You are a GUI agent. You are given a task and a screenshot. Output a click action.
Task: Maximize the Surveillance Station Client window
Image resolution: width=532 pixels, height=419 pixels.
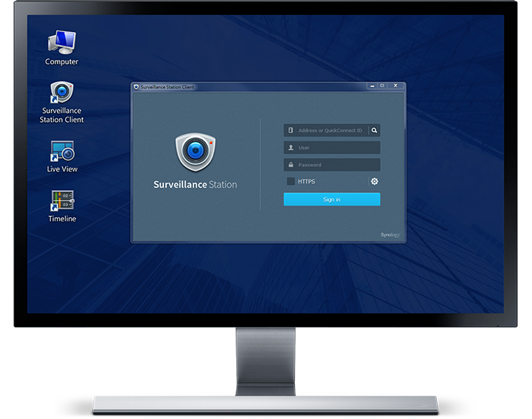tap(382, 86)
